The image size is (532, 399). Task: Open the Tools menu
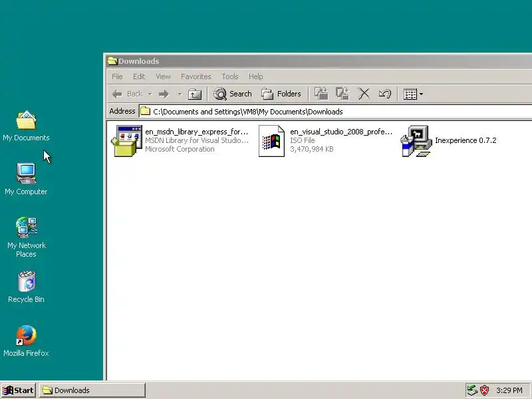[230, 76]
